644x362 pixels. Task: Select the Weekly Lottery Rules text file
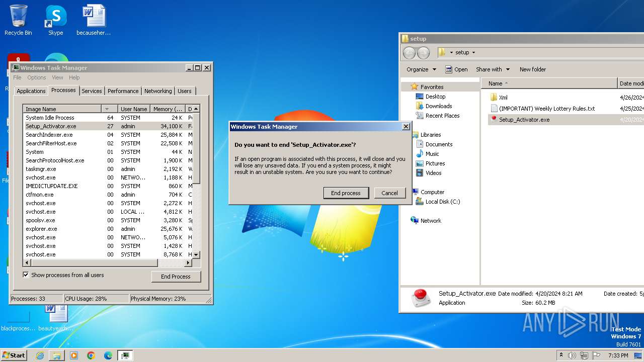click(x=542, y=109)
